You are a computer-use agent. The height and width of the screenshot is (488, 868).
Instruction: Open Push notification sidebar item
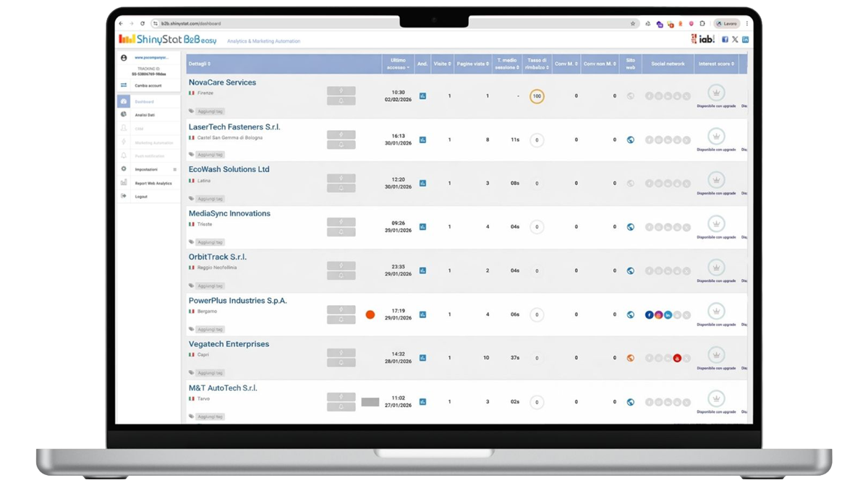148,156
